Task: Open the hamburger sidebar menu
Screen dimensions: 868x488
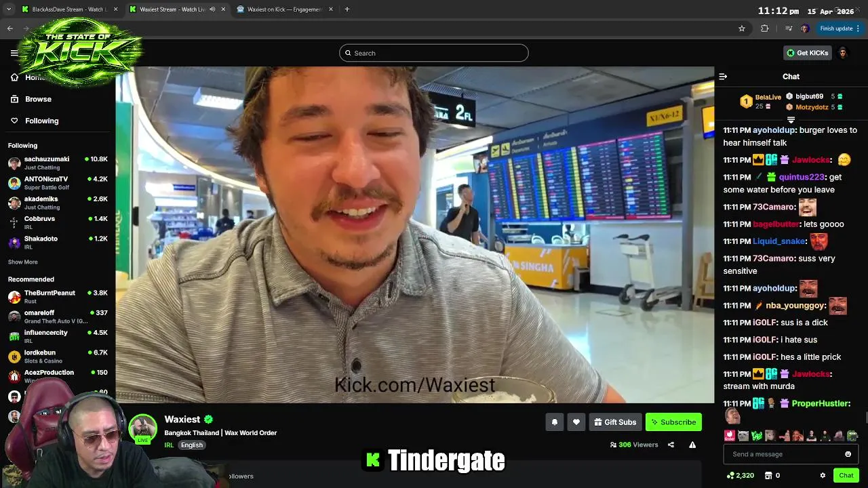Action: (14, 53)
